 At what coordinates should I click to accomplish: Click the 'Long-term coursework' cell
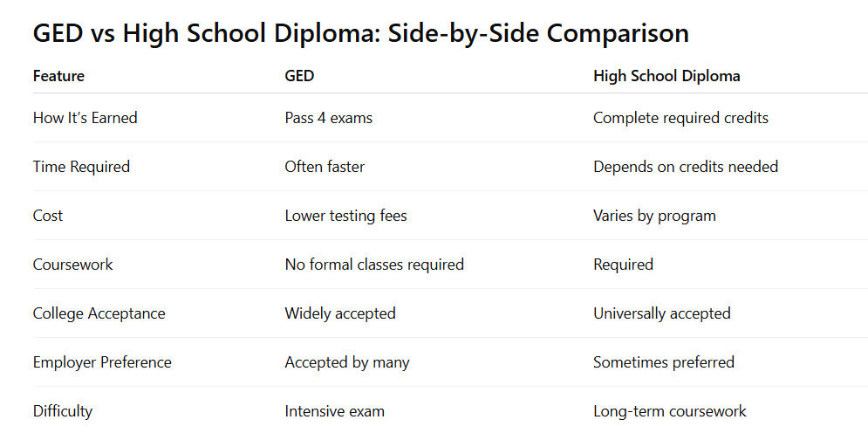coord(670,411)
